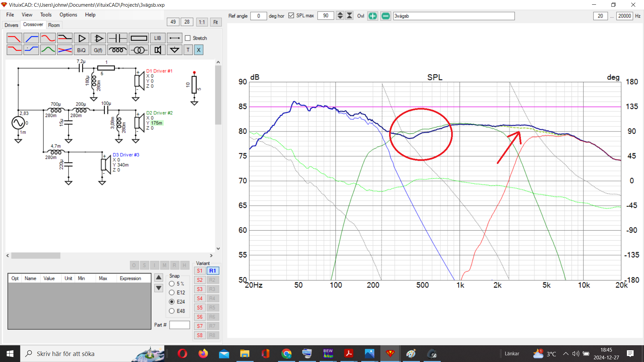Move parameter up with triangle button
Viewport: 644px width, 362px height.
pyautogui.click(x=159, y=277)
